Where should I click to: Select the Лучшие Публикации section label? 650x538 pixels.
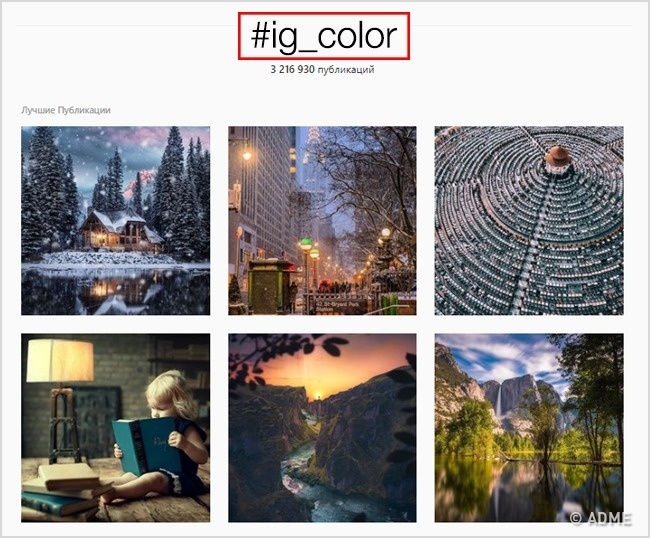(x=66, y=110)
